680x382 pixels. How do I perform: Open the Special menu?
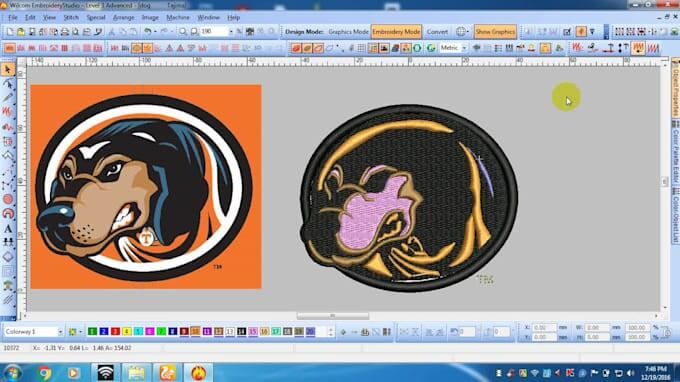point(96,18)
